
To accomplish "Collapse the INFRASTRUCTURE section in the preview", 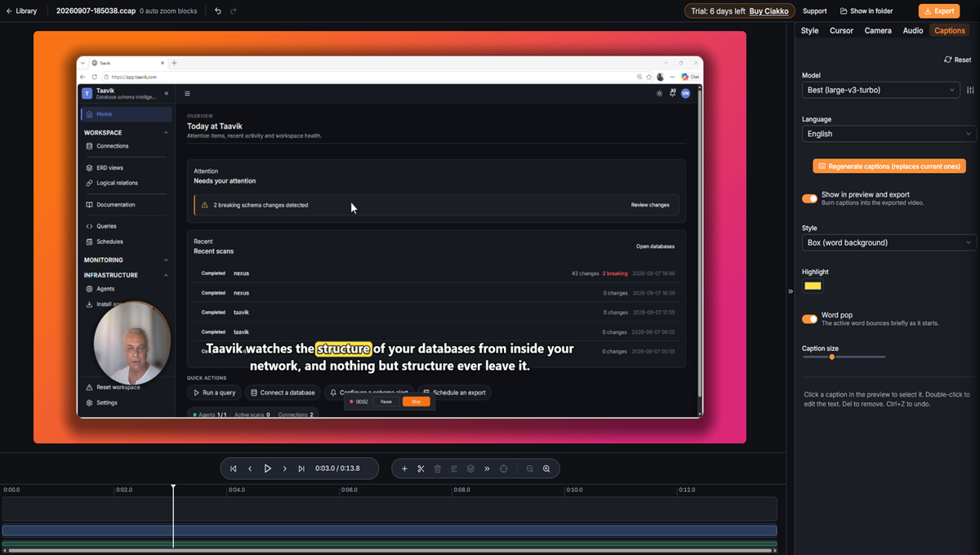I will click(166, 275).
